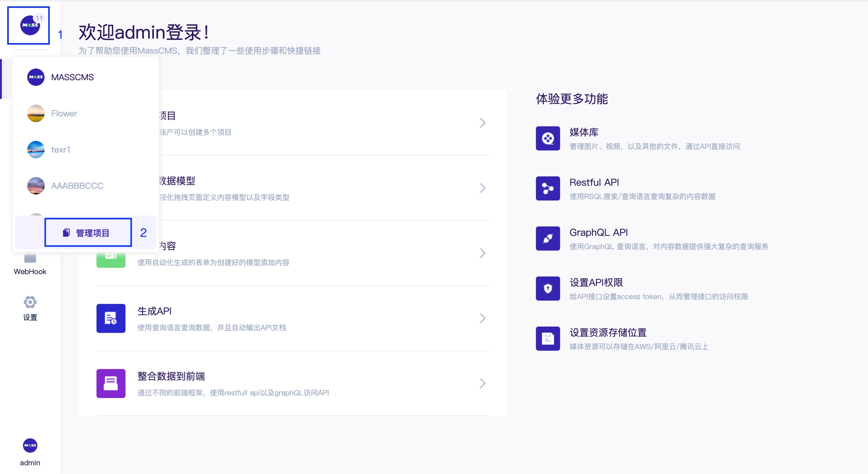Click the generate API icon (生成API)

pyautogui.click(x=111, y=318)
